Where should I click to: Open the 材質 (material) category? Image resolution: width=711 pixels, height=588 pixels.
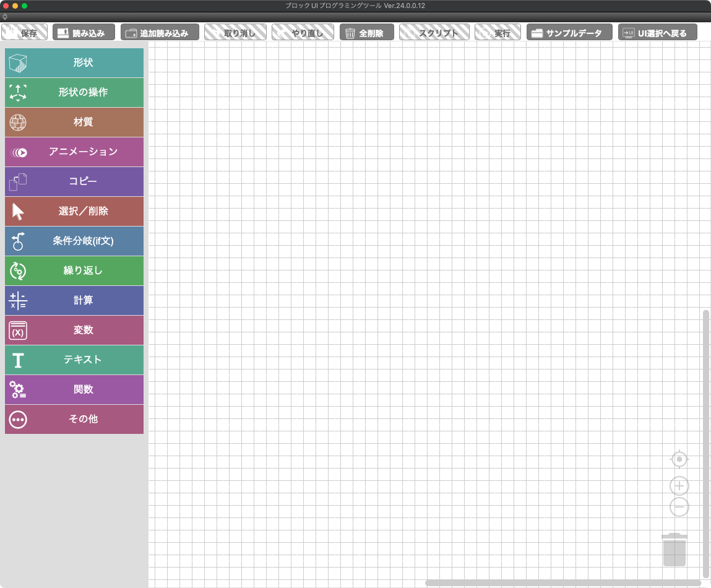(74, 122)
